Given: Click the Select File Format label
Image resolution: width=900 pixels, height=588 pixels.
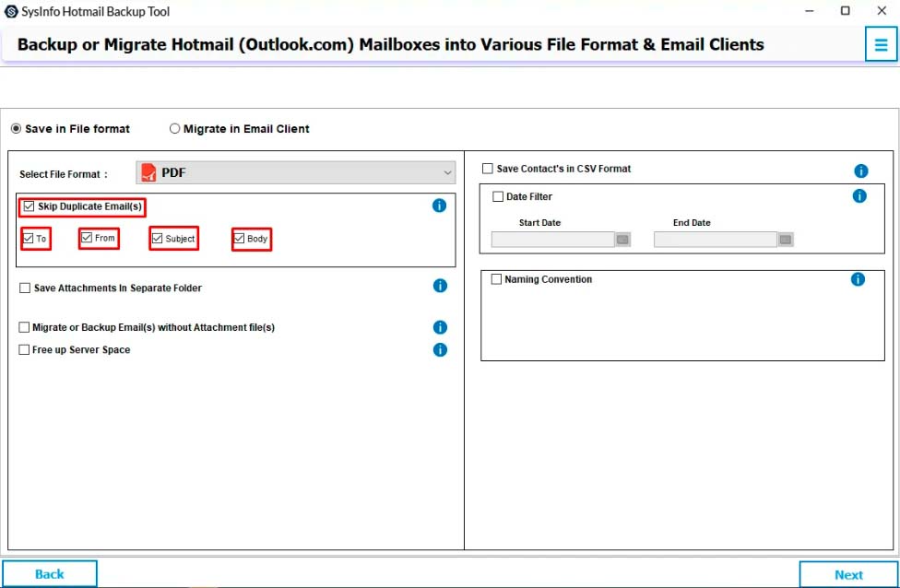Looking at the screenshot, I should pos(63,174).
